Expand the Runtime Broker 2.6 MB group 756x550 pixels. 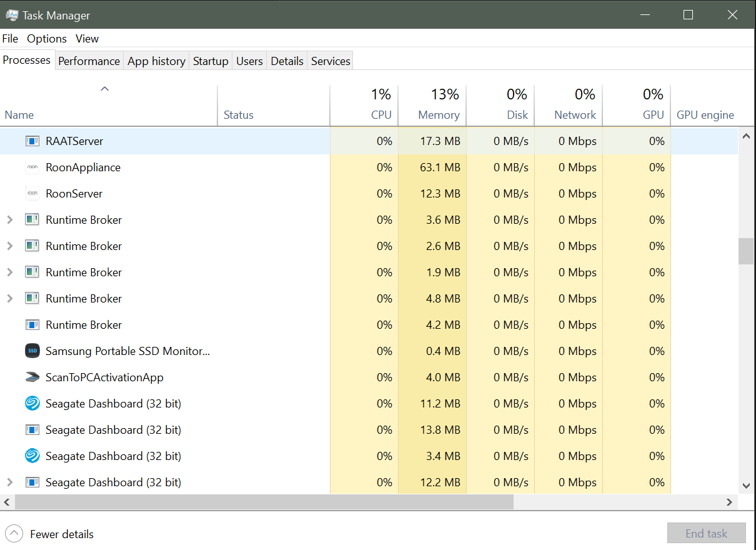pyautogui.click(x=9, y=246)
